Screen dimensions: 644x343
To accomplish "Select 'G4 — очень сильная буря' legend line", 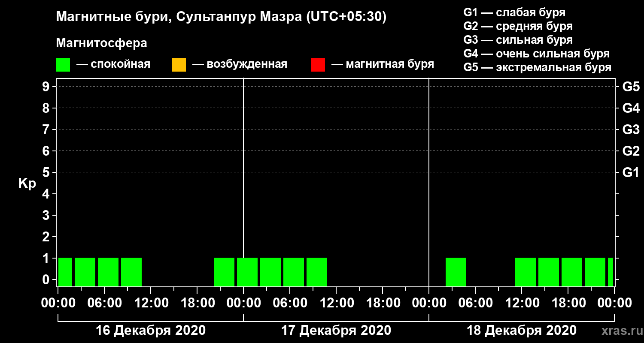I will click(536, 54).
